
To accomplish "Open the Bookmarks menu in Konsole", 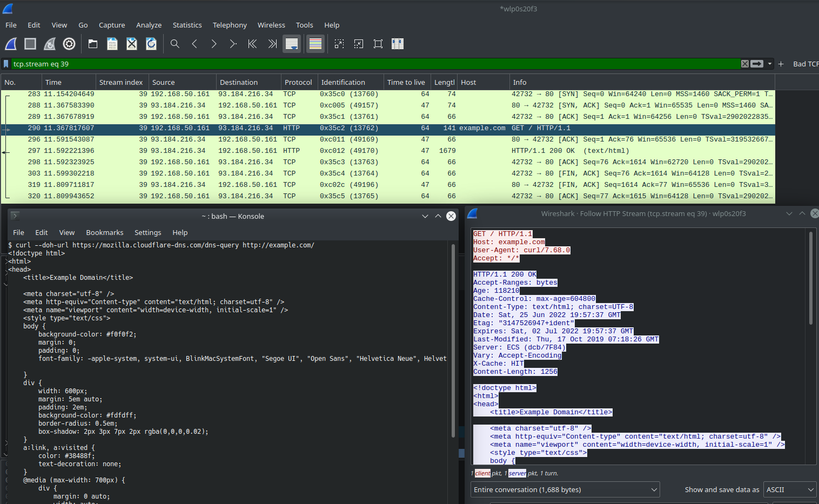I will coord(105,233).
